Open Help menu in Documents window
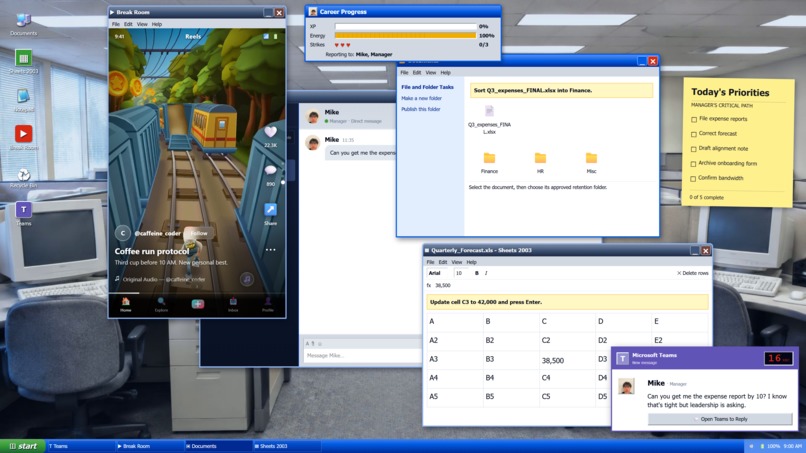 tap(445, 73)
